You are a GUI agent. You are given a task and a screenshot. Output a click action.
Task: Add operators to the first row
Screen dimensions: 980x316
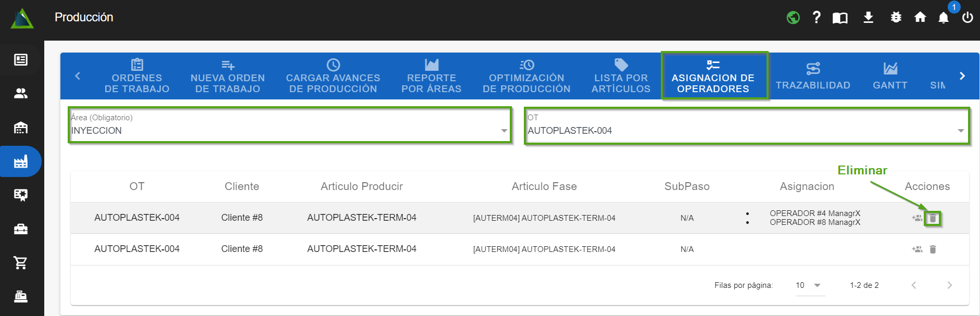click(917, 218)
